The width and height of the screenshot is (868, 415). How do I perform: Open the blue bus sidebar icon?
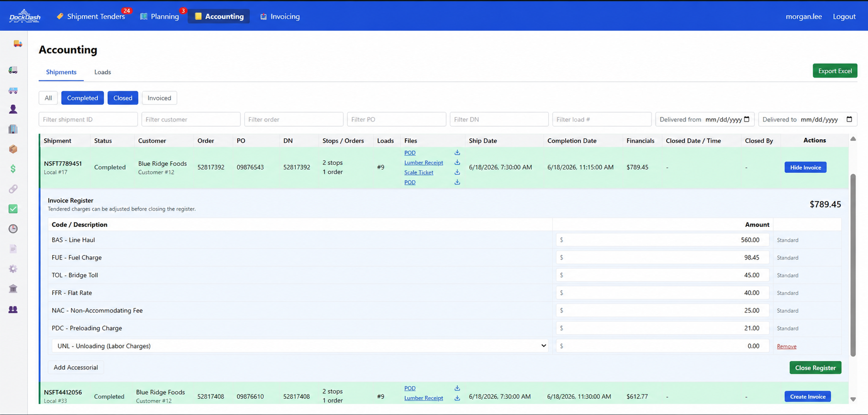(13, 90)
